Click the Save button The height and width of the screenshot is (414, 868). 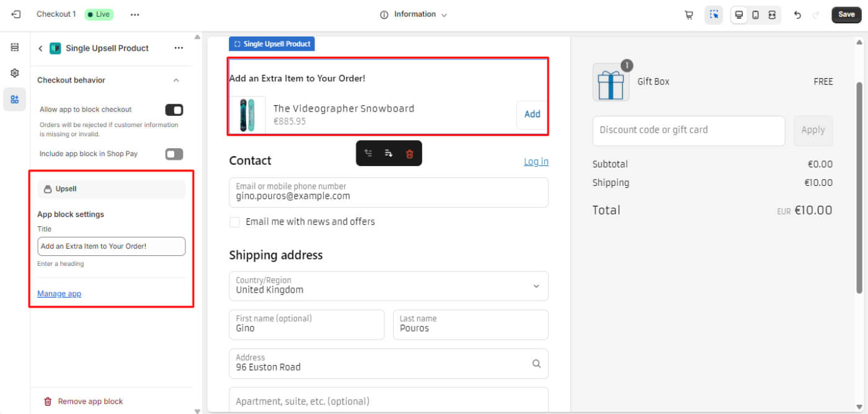pos(846,14)
